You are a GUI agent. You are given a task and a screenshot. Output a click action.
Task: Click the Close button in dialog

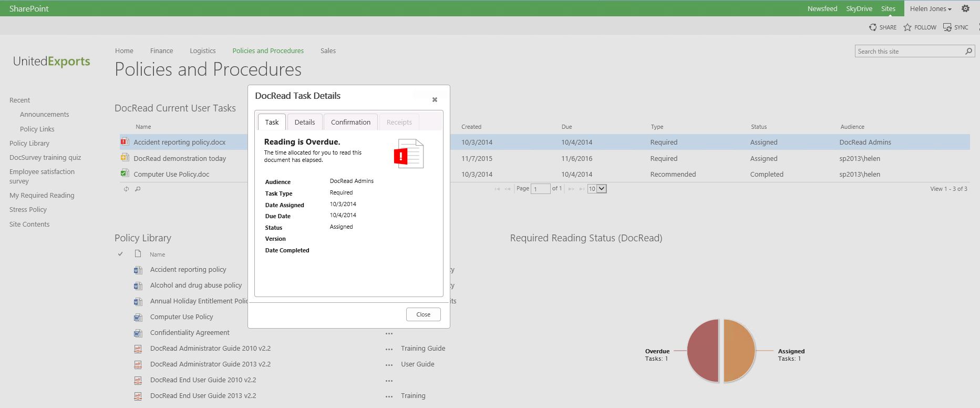424,314
